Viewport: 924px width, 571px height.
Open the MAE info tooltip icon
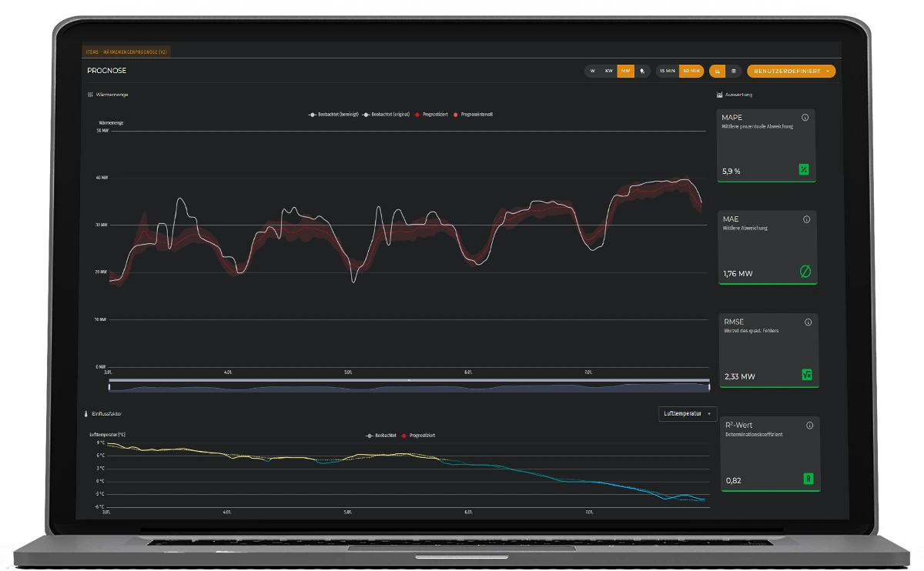coord(806,219)
